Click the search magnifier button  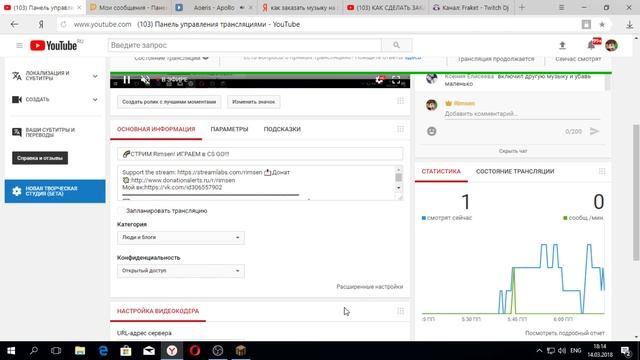[396, 45]
